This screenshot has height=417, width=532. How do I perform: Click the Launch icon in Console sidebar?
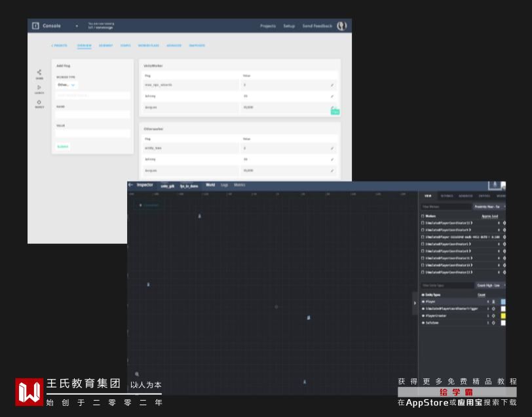[39, 87]
